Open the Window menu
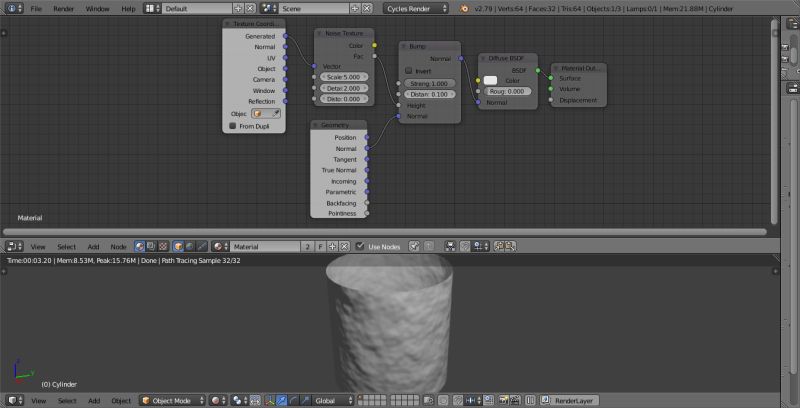Image resolution: width=800 pixels, height=408 pixels. (x=97, y=9)
